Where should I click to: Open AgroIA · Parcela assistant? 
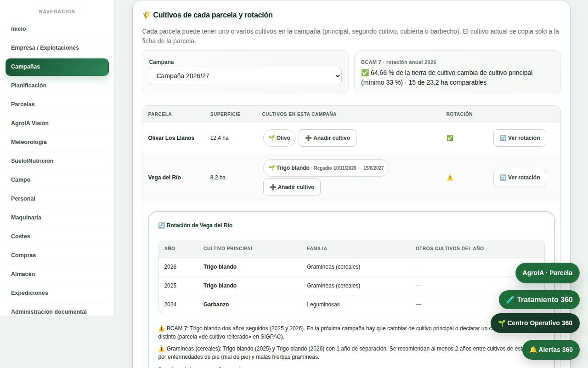pos(547,273)
